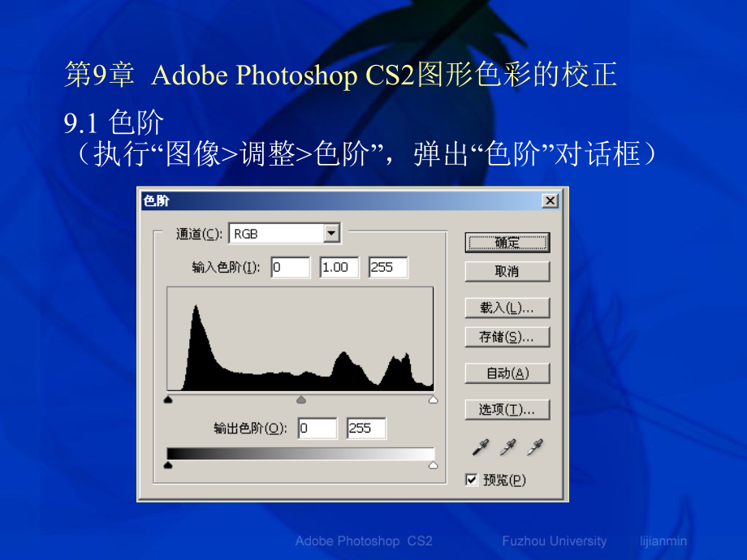Click the black input shadow slider triangle
The width and height of the screenshot is (747, 560).
(x=168, y=398)
